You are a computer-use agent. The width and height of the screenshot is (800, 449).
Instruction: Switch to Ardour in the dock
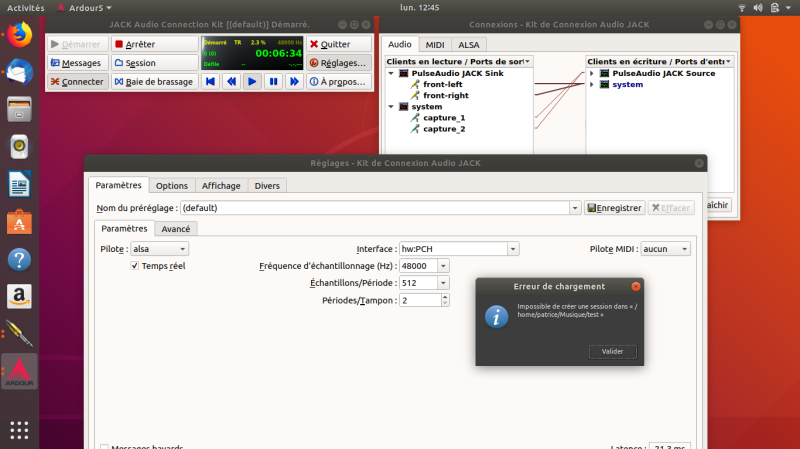19,371
